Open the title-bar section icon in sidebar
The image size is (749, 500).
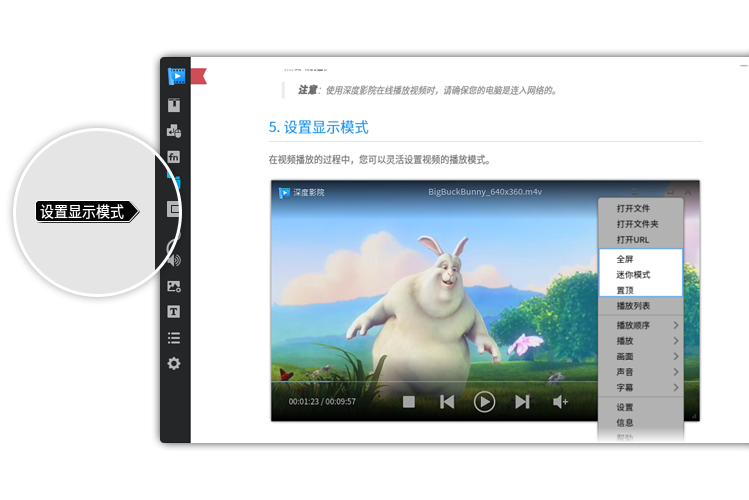click(x=174, y=105)
